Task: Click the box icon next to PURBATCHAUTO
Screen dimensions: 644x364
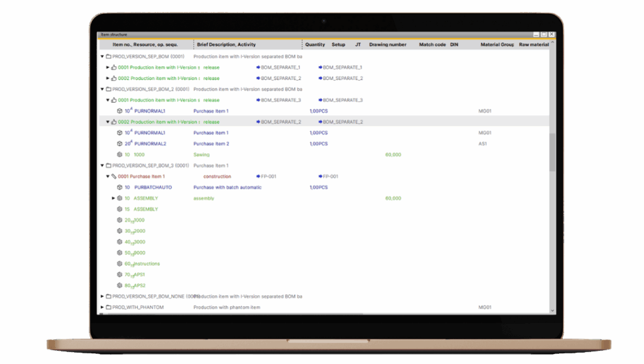Action: (118, 187)
